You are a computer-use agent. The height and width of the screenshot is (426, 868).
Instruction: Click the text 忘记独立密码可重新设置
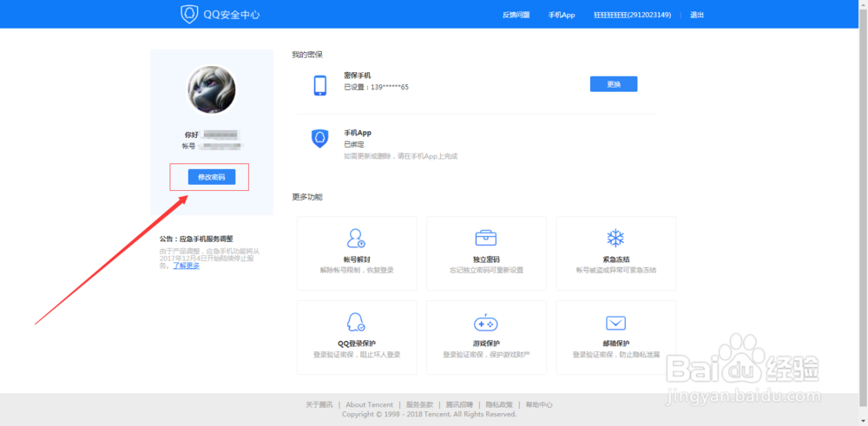coord(486,270)
